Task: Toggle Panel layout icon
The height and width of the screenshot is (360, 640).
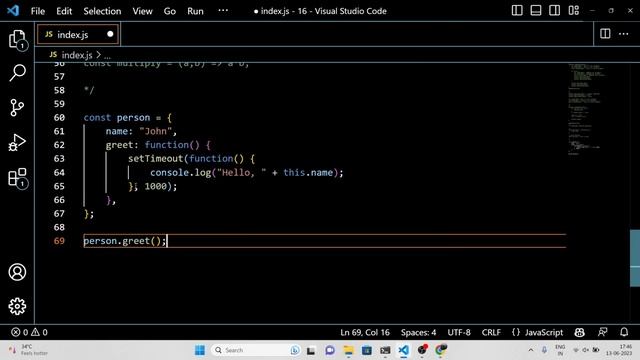Action: (536, 11)
